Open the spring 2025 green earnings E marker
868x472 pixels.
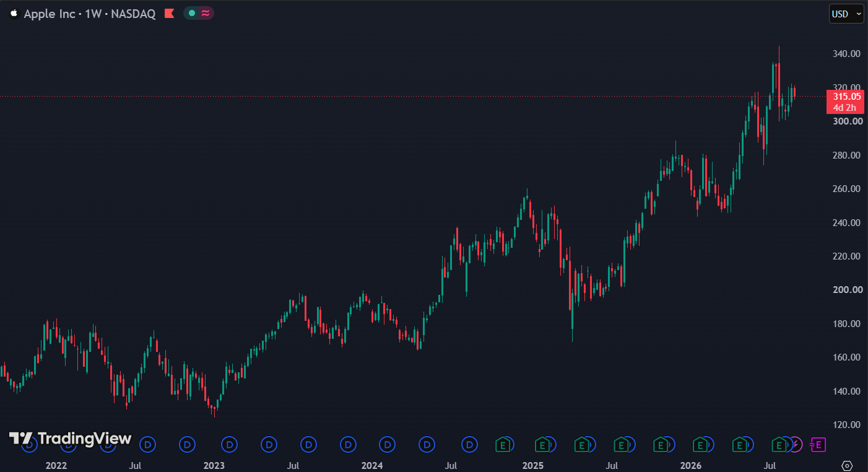coord(581,444)
